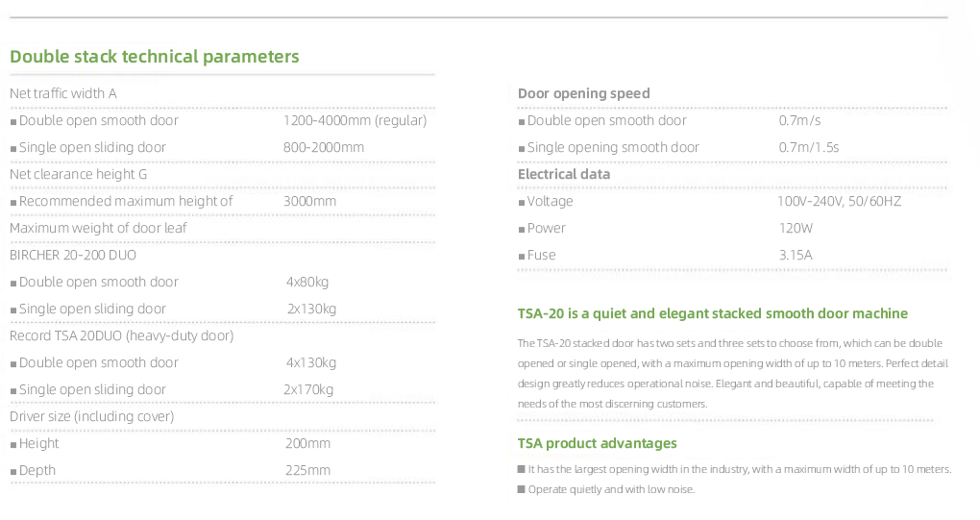980x520 pixels.
Task: Click the "1200-4000mm (regular)" value
Action: (355, 121)
